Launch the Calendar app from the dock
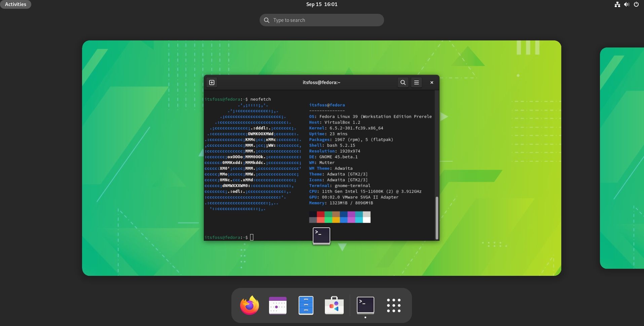Screen dimensions: 644x326 point(277,305)
